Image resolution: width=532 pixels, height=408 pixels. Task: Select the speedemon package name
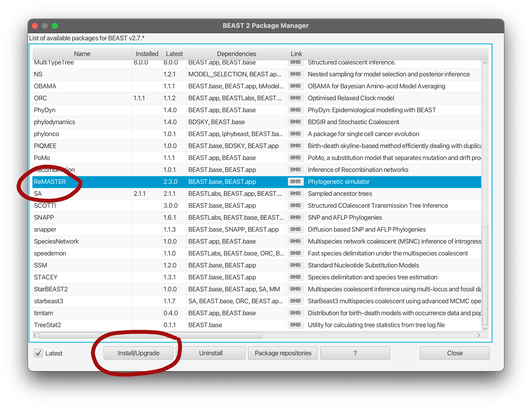pos(50,253)
